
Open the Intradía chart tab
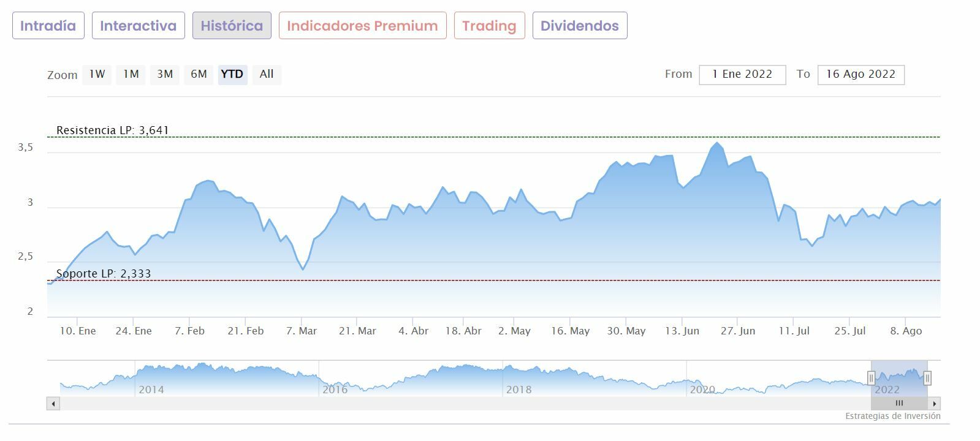coord(48,26)
